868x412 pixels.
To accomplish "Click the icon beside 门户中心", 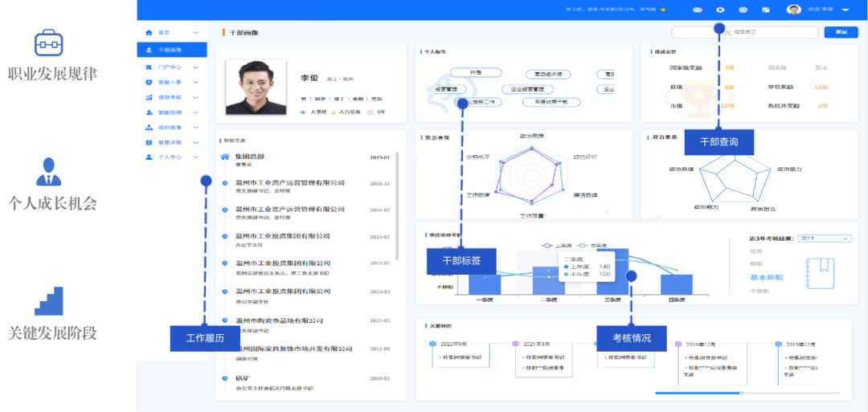I will [149, 67].
